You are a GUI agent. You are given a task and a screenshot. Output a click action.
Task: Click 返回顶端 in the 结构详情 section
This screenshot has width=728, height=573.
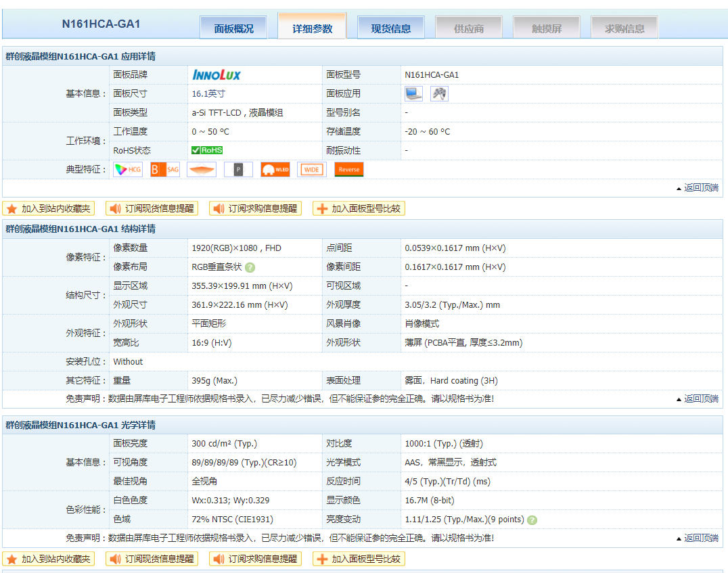[700, 398]
